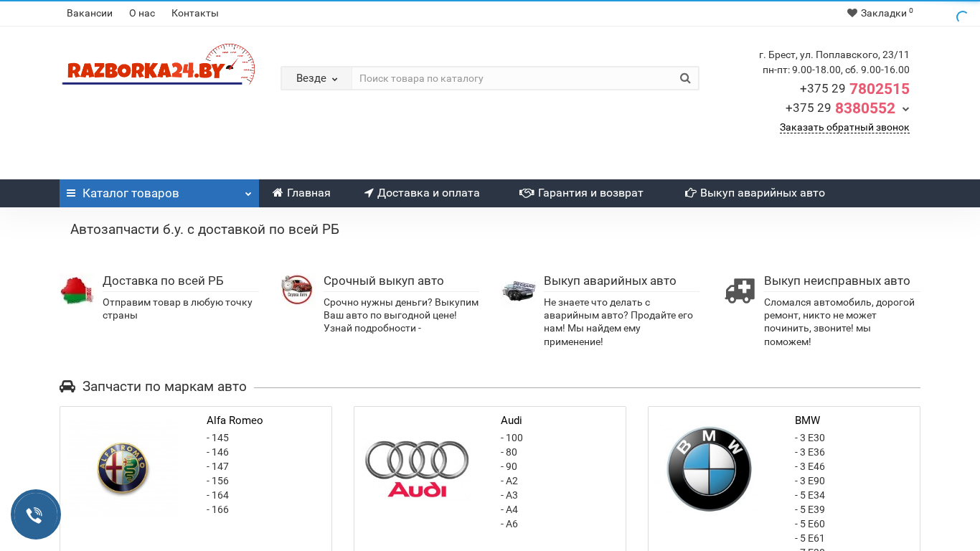Click Заказать обратный звонок link
980x551 pixels.
(844, 128)
